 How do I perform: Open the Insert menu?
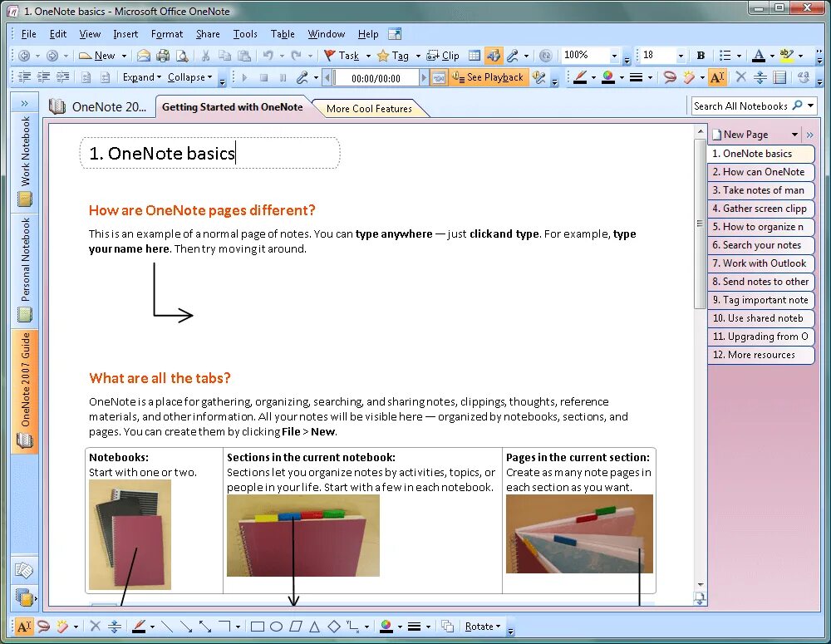click(125, 34)
